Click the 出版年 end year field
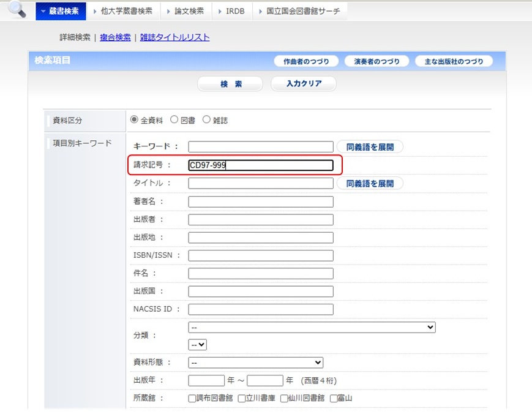The width and height of the screenshot is (532, 414). (x=265, y=380)
